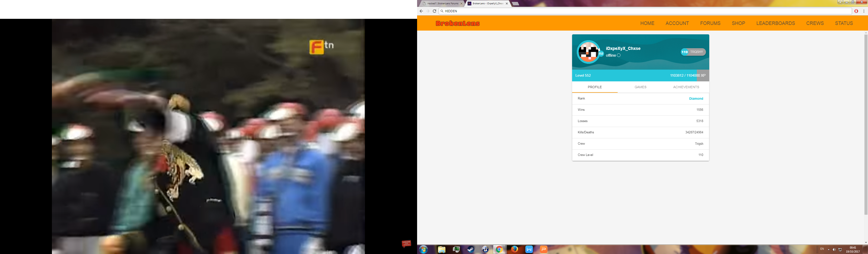This screenshot has height=254, width=868.
Task: Click the BrokenLens site logo
Action: [457, 23]
